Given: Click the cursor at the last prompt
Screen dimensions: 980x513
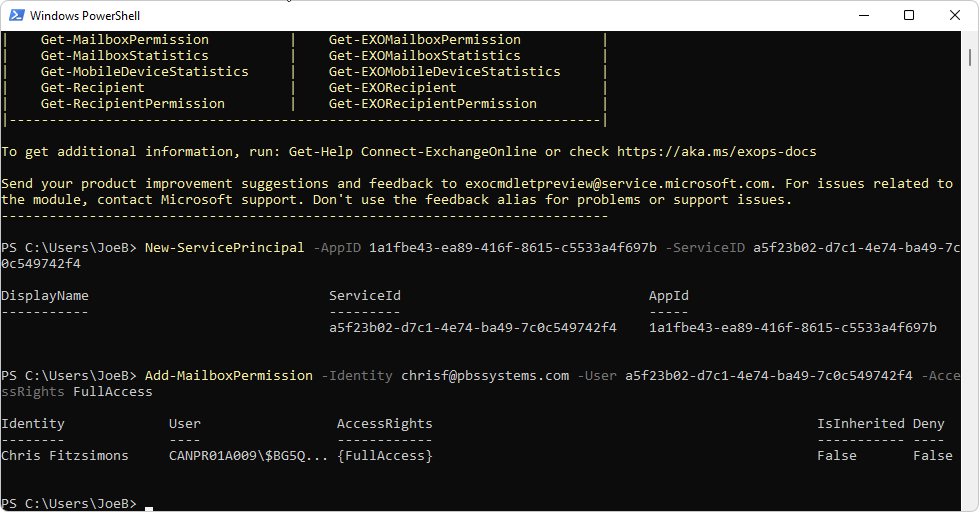Looking at the screenshot, I should click(149, 505).
